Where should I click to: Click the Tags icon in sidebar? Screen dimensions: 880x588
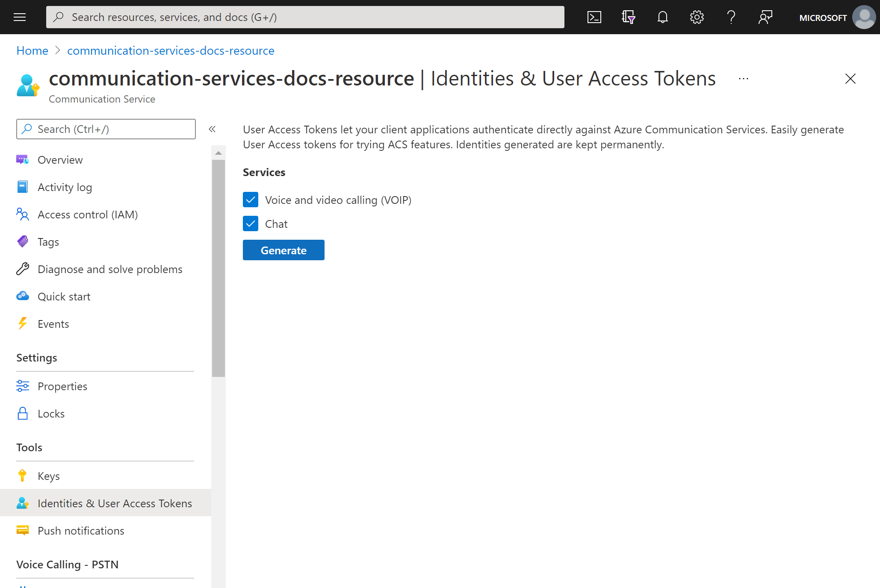(22, 241)
